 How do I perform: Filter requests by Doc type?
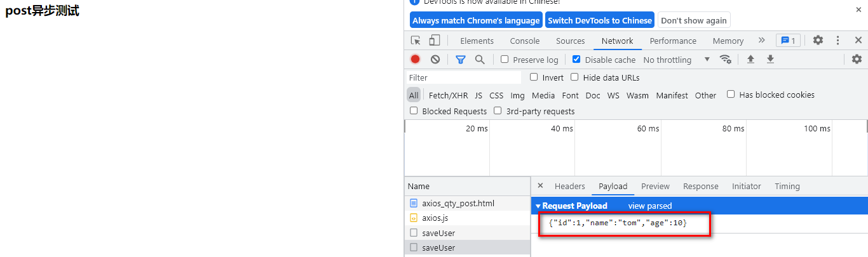pos(593,95)
